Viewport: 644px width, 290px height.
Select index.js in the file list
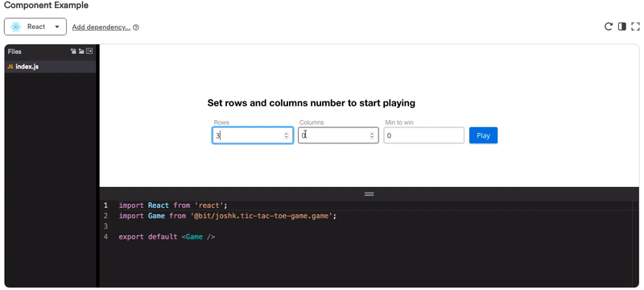point(50,67)
